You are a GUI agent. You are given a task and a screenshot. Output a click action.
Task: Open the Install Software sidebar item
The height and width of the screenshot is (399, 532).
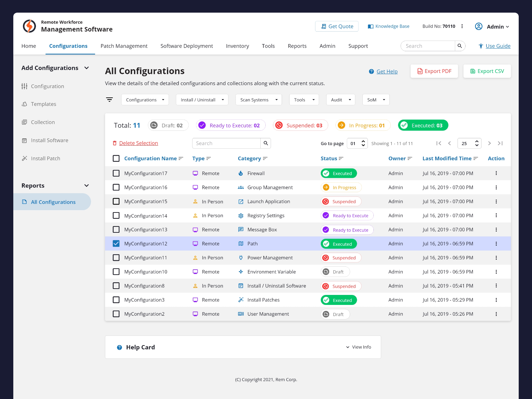click(49, 140)
